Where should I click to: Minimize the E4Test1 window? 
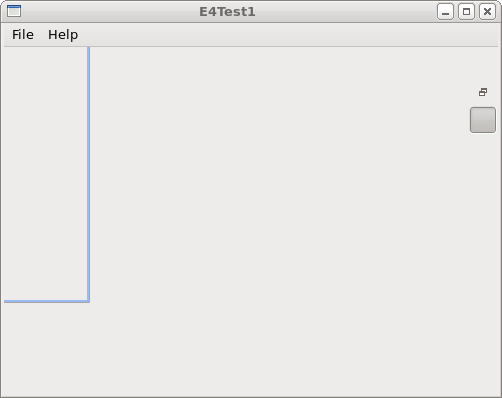[445, 12]
